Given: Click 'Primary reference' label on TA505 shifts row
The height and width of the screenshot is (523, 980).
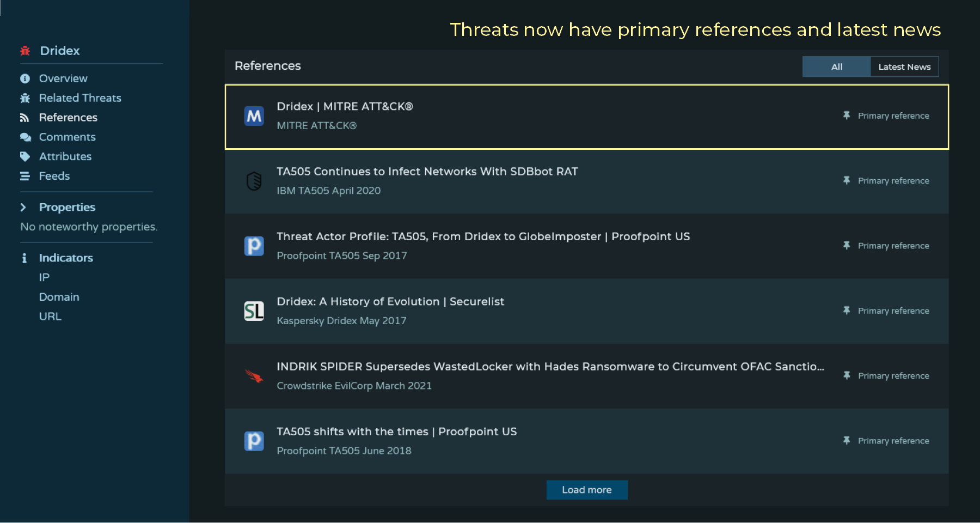Looking at the screenshot, I should (893, 441).
